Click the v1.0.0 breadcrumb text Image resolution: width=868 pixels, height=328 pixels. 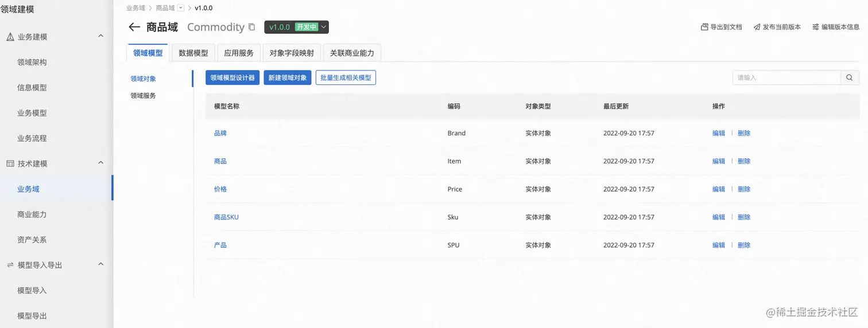coord(204,8)
